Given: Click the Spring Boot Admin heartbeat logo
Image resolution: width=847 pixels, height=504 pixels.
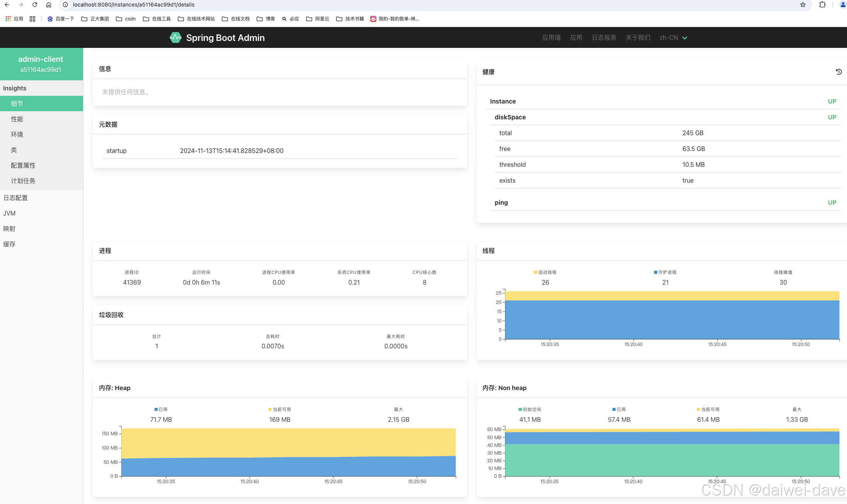Looking at the screenshot, I should click(x=175, y=37).
